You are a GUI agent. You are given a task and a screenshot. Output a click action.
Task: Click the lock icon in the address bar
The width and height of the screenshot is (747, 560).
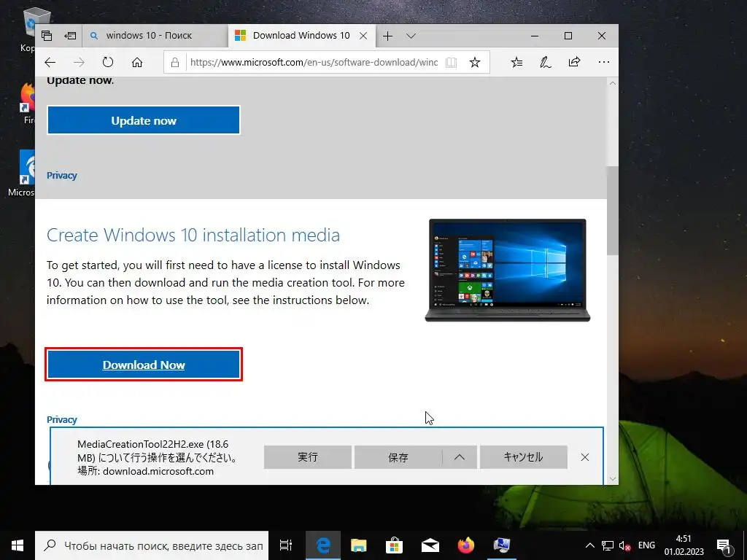175,63
